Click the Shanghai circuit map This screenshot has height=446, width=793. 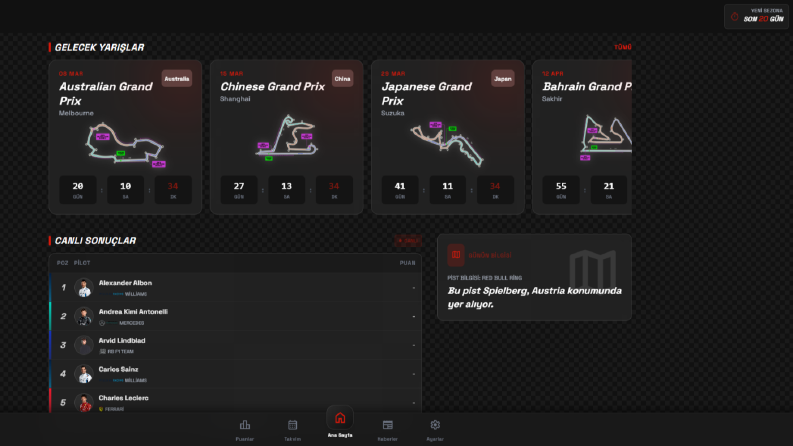(287, 138)
